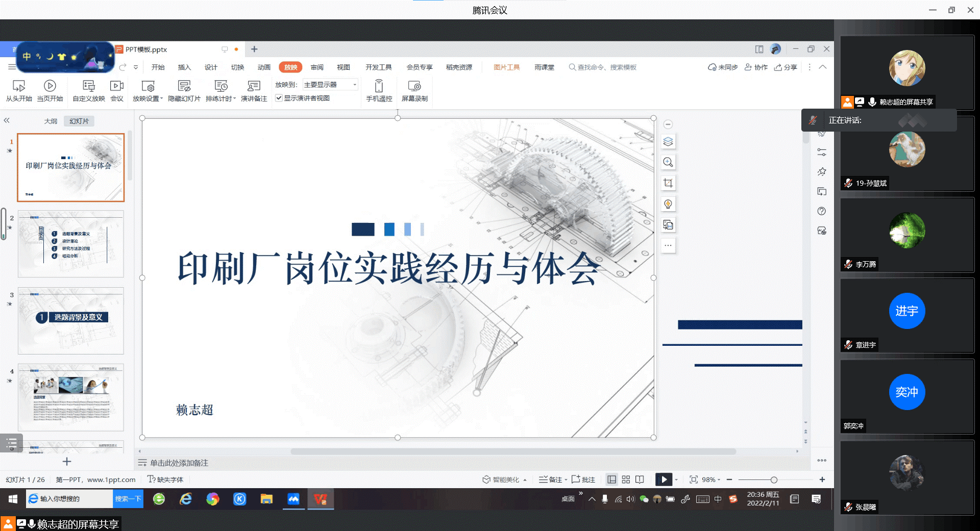Viewport: 980px width, 531px height.
Task: Collapse slide panel with double chevron
Action: coord(7,120)
